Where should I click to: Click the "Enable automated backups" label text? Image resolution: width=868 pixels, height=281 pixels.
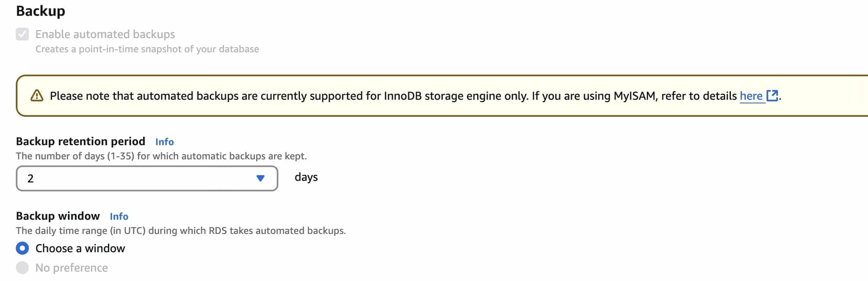pyautogui.click(x=105, y=34)
